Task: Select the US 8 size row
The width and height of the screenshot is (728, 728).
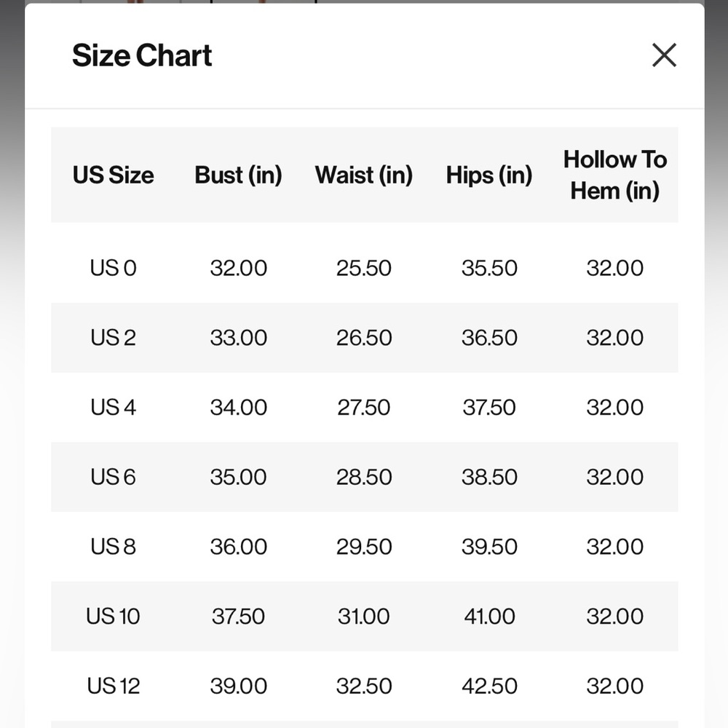Action: [x=365, y=547]
